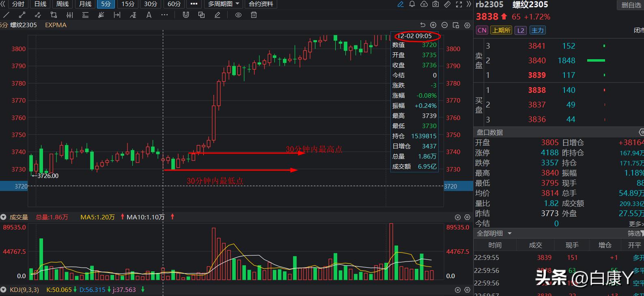Image resolution: width=644 pixels, height=296 pixels.
Task: Select the straight line drawing tool
Action: point(6,15)
